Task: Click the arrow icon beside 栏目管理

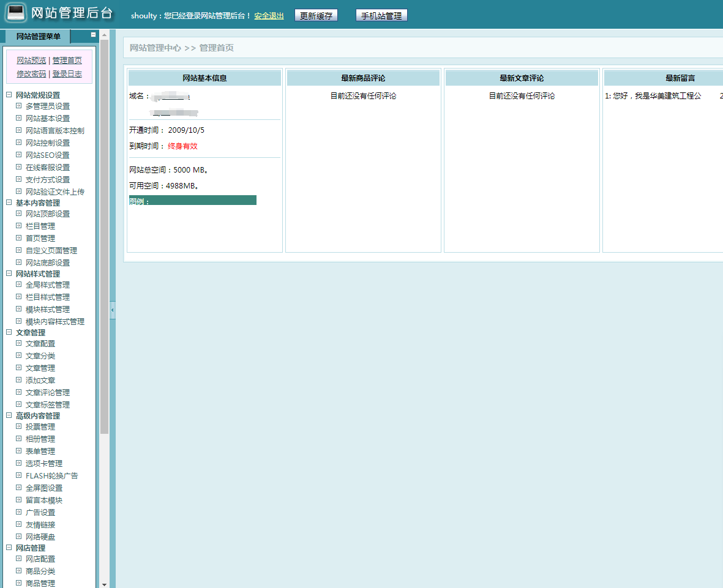Action: tap(19, 226)
